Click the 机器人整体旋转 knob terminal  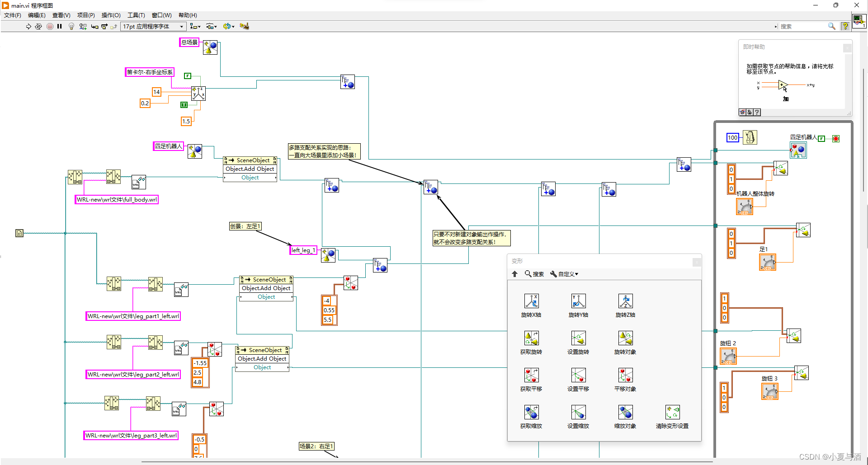pos(745,207)
